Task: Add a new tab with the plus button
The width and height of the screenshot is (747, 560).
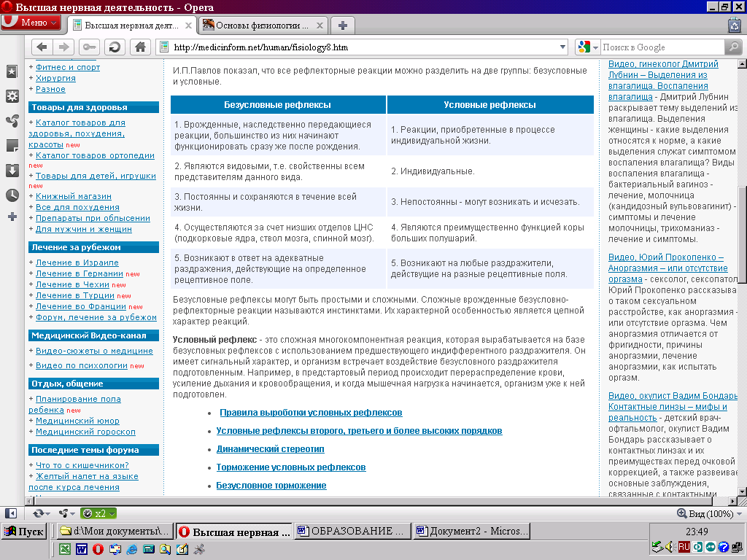Action: (x=343, y=26)
